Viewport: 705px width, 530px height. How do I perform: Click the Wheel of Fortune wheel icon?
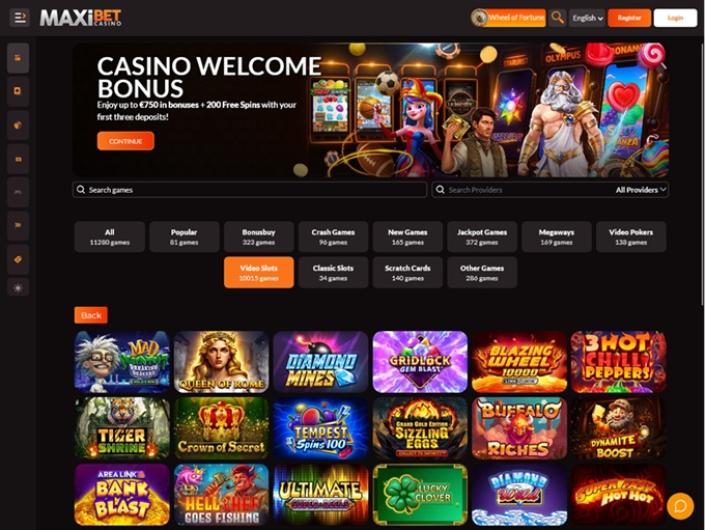coord(479,18)
